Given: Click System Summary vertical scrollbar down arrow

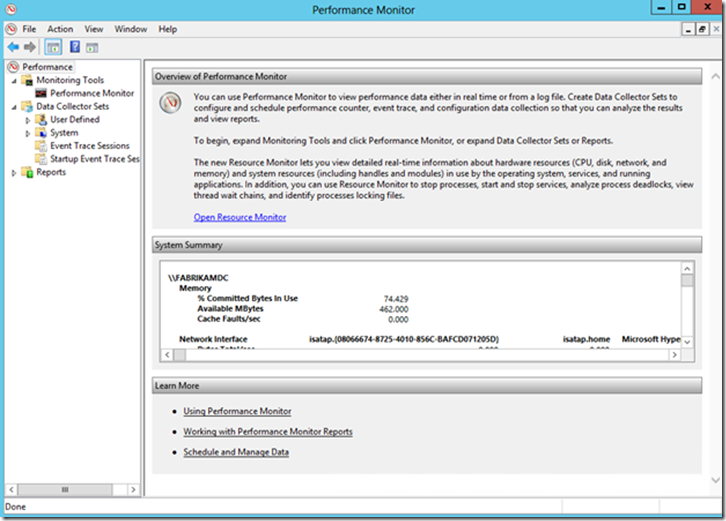Looking at the screenshot, I should tap(688, 342).
